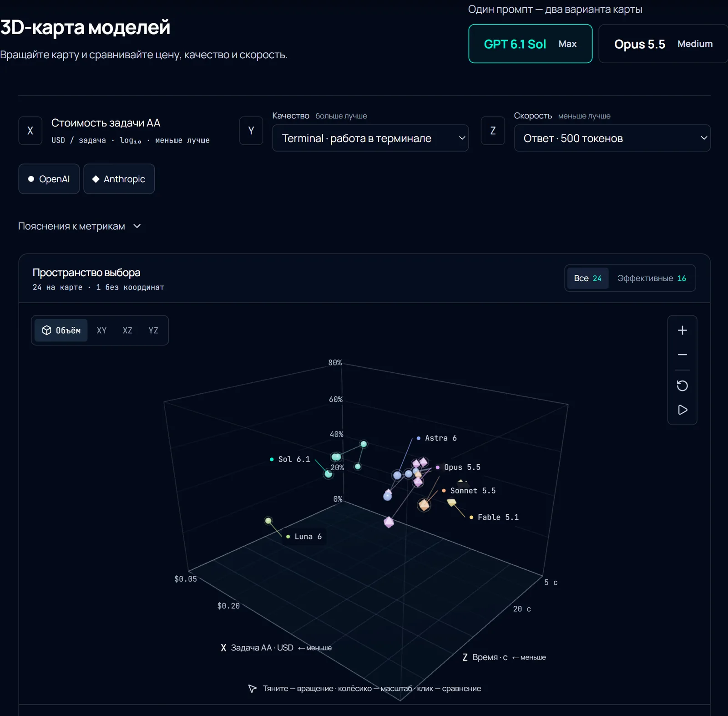Click the Sol 6.1 label

pyautogui.click(x=290, y=459)
